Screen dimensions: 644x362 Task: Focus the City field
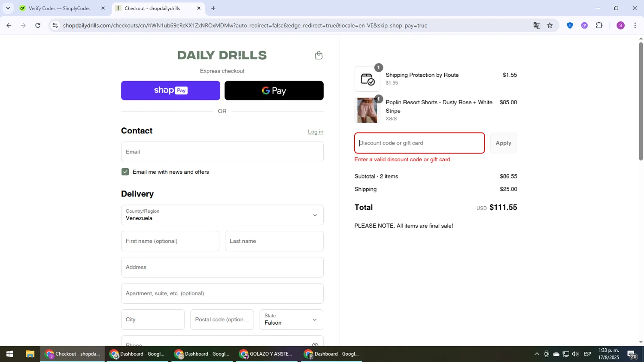152,320
